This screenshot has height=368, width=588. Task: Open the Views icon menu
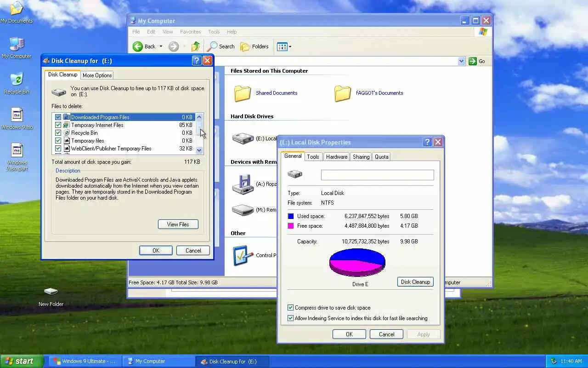(284, 46)
